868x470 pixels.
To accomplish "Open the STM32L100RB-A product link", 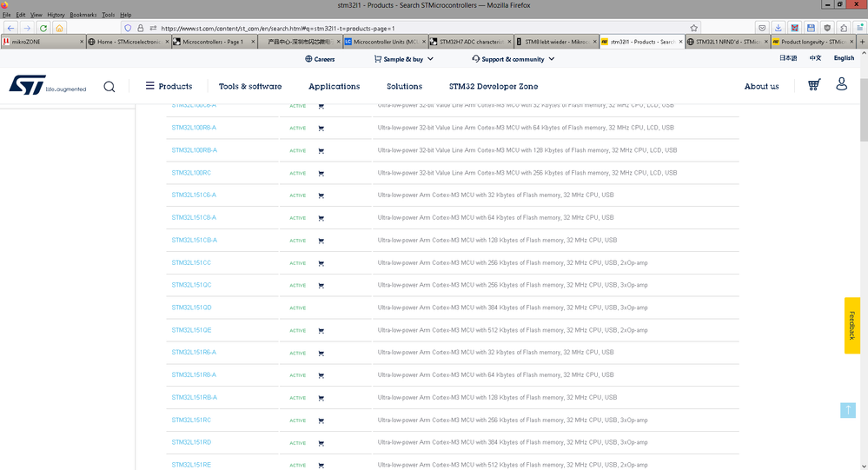I will [x=195, y=150].
